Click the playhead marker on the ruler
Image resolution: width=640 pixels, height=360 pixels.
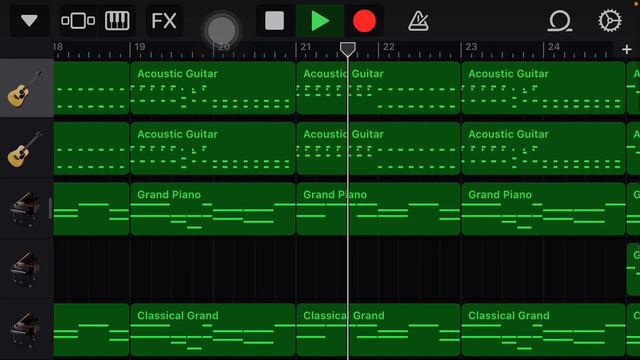(x=348, y=49)
